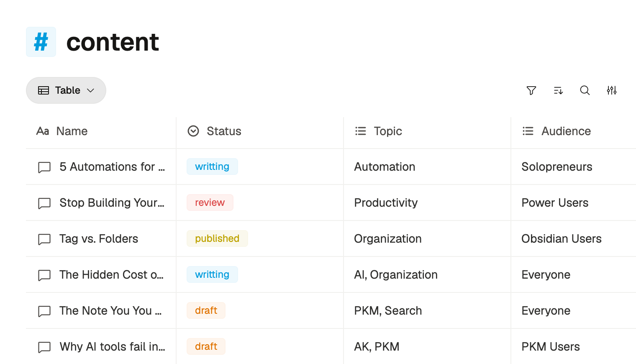Open the writting status in first row
The height and width of the screenshot is (364, 636).
click(x=212, y=167)
